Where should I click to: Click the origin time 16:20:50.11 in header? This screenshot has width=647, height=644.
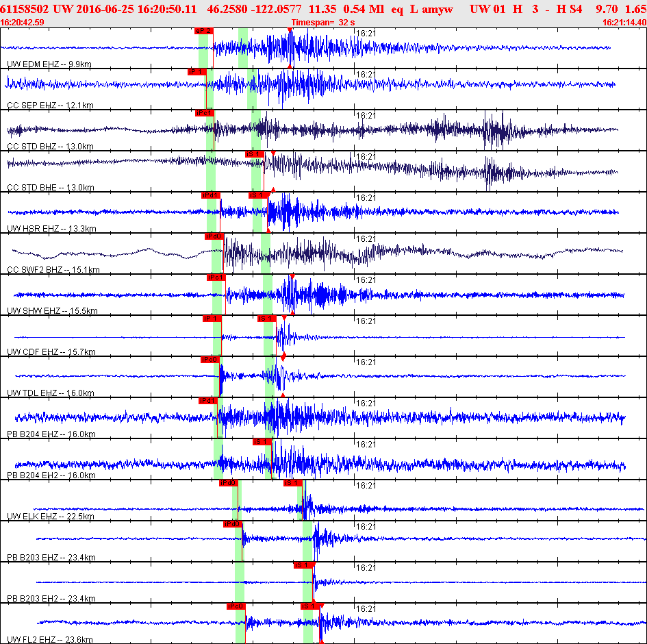pyautogui.click(x=166, y=9)
